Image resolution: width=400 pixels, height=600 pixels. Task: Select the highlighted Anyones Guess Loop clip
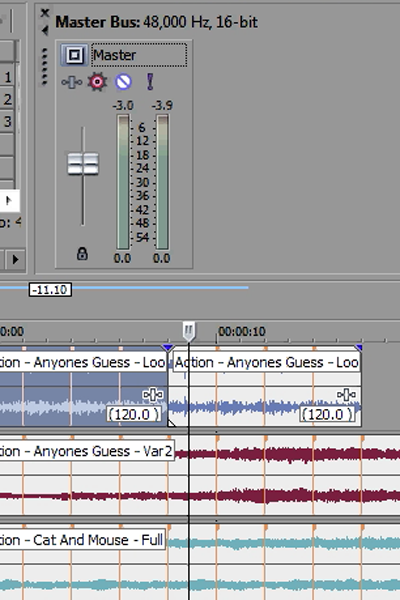(x=83, y=386)
